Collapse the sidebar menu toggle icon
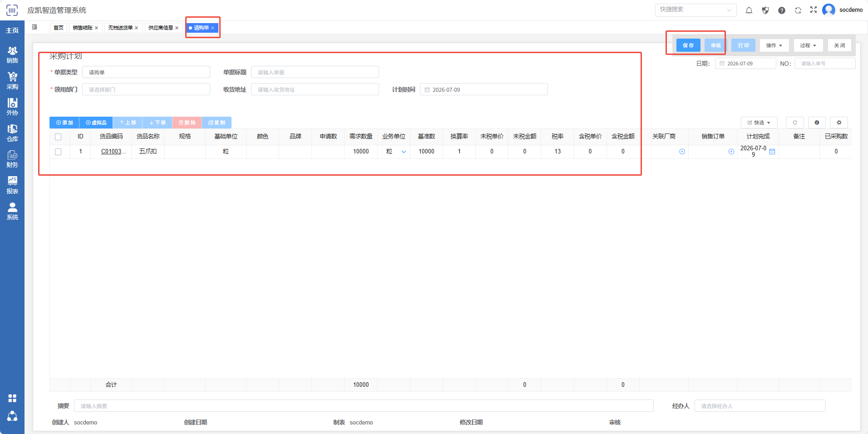The width and height of the screenshot is (868, 434). (x=35, y=27)
